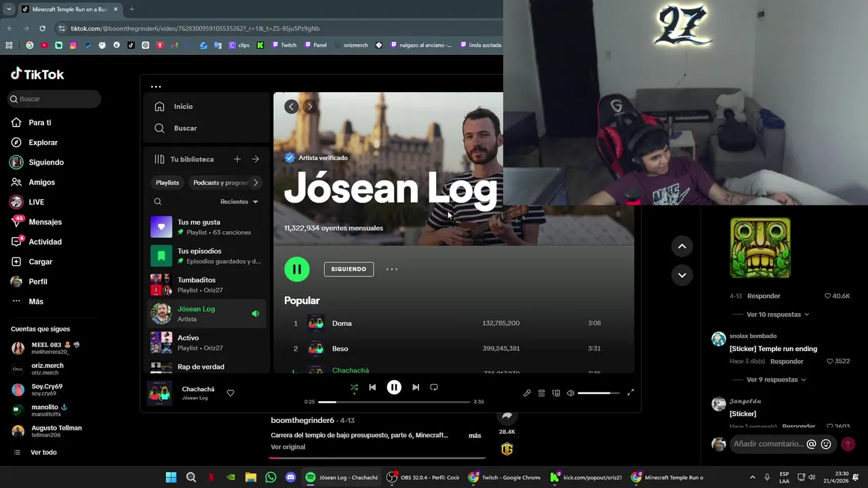The image size is (868, 488).
Task: Open TikTok Para ti feed
Action: tap(39, 123)
